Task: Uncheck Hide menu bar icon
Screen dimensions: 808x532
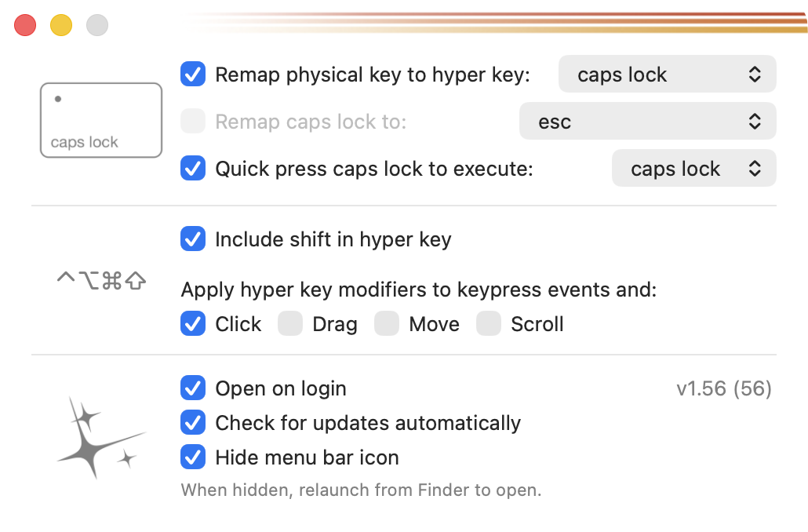Action: pos(193,457)
